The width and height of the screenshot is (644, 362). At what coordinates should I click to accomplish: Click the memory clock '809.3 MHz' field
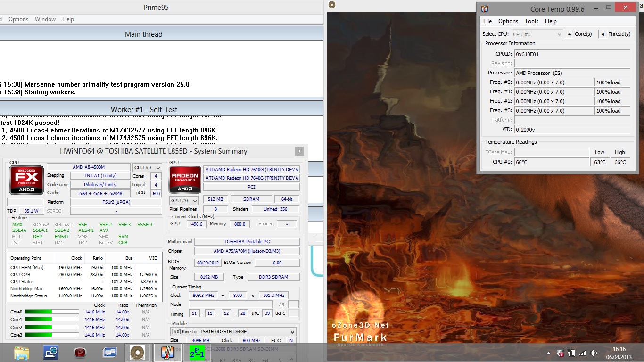pyautogui.click(x=203, y=296)
